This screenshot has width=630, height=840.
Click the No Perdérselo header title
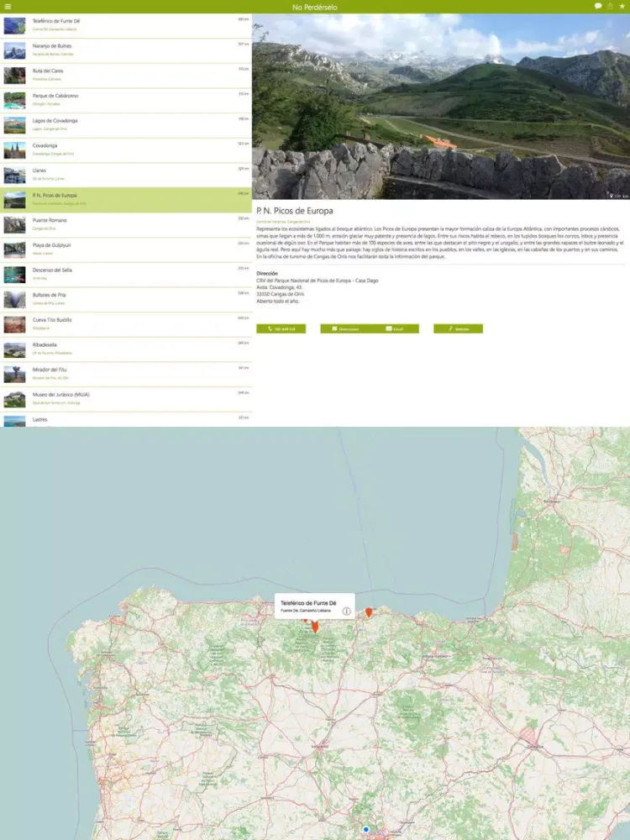[315, 7]
